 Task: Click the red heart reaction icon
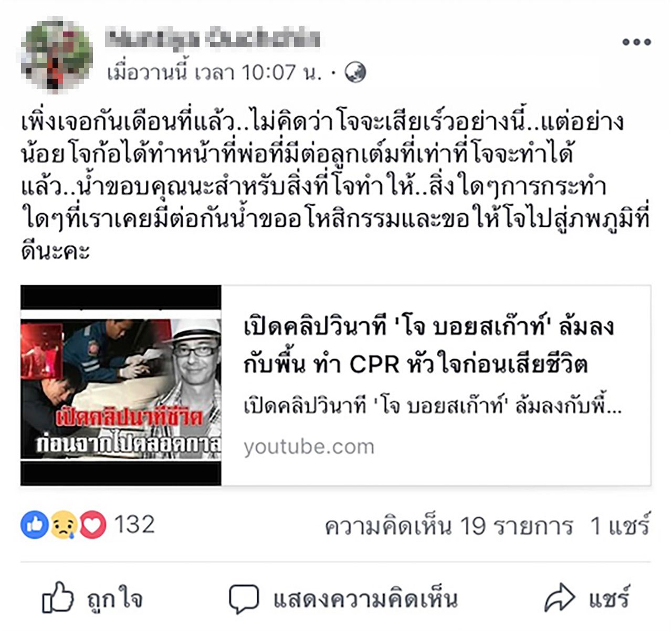point(92,525)
